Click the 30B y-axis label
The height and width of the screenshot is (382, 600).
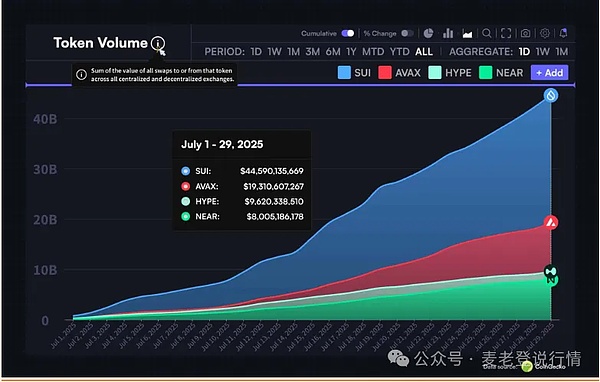tap(45, 169)
